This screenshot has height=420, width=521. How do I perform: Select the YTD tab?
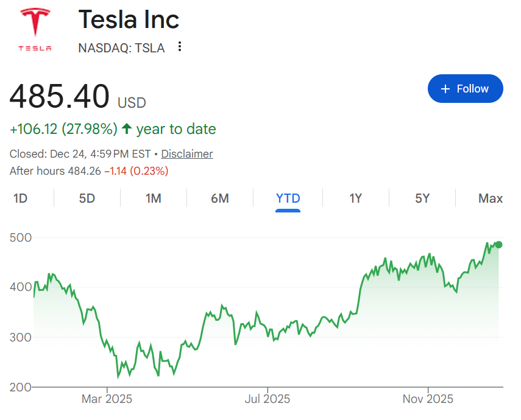click(288, 198)
